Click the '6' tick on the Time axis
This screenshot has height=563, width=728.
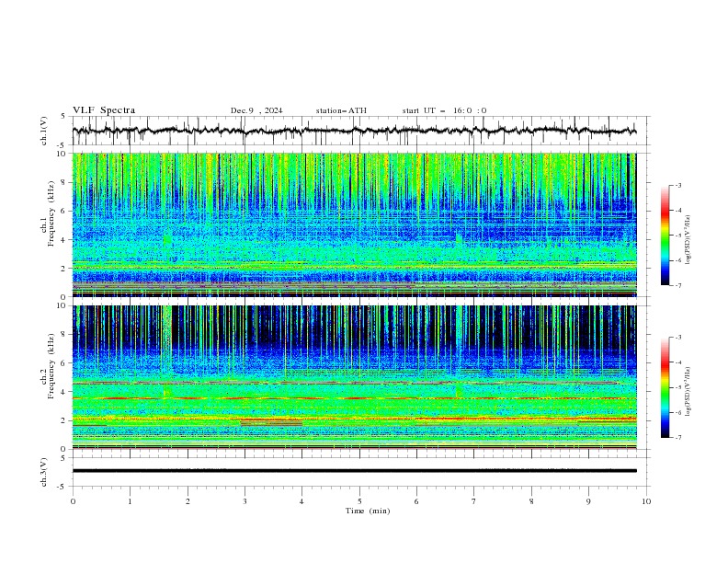[x=416, y=501]
